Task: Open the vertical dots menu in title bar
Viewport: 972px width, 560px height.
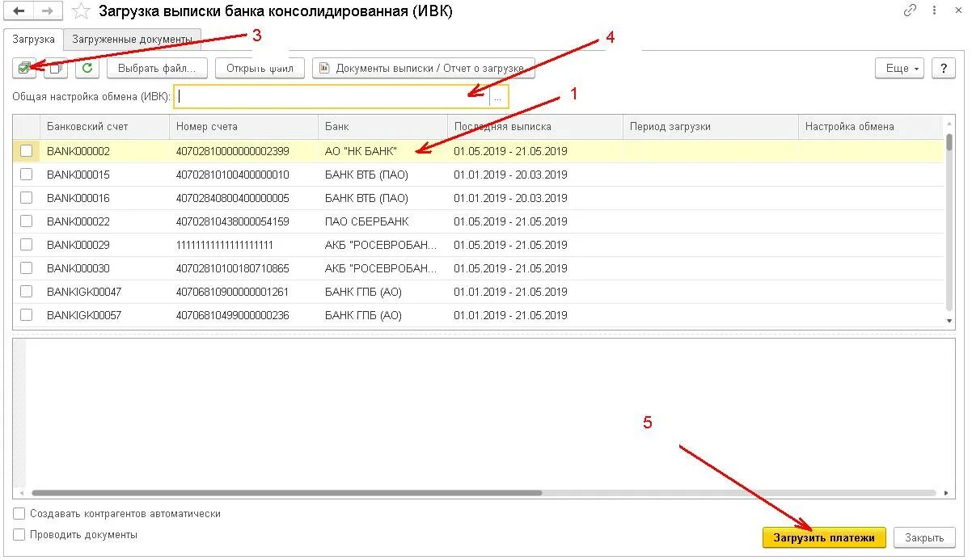Action: [x=932, y=11]
